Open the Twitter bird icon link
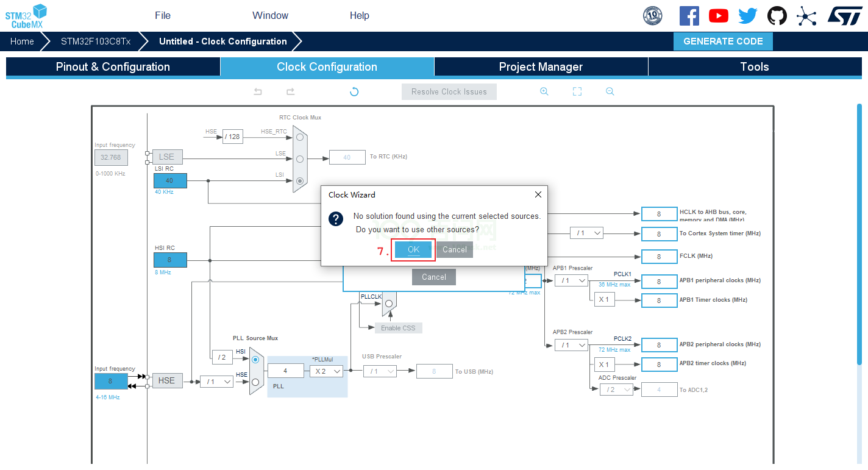 click(x=748, y=16)
